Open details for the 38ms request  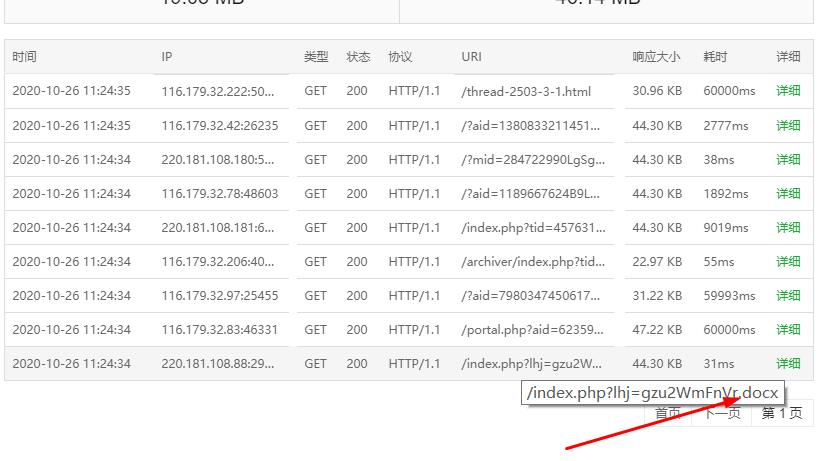point(788,159)
